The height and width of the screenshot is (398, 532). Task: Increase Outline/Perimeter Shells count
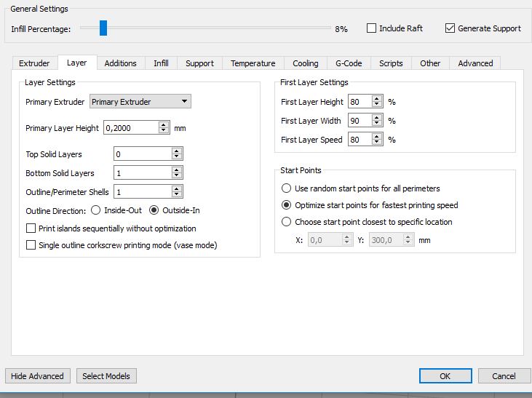[177, 188]
